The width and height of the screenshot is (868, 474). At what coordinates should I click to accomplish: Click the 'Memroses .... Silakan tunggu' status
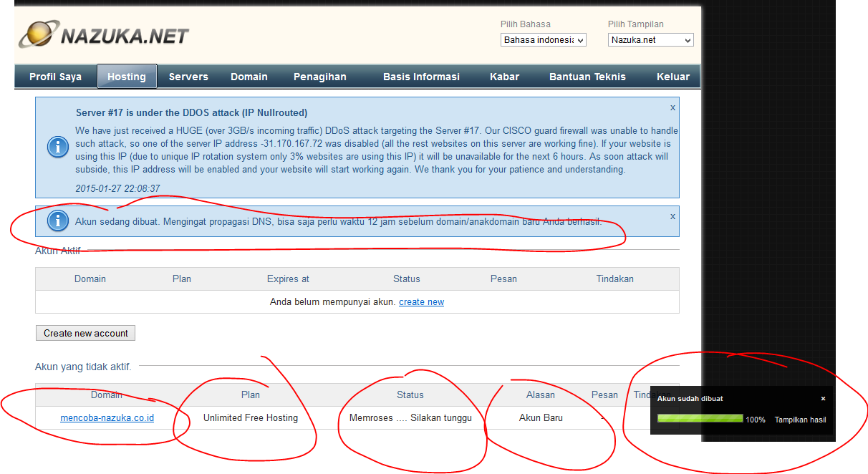click(x=410, y=417)
